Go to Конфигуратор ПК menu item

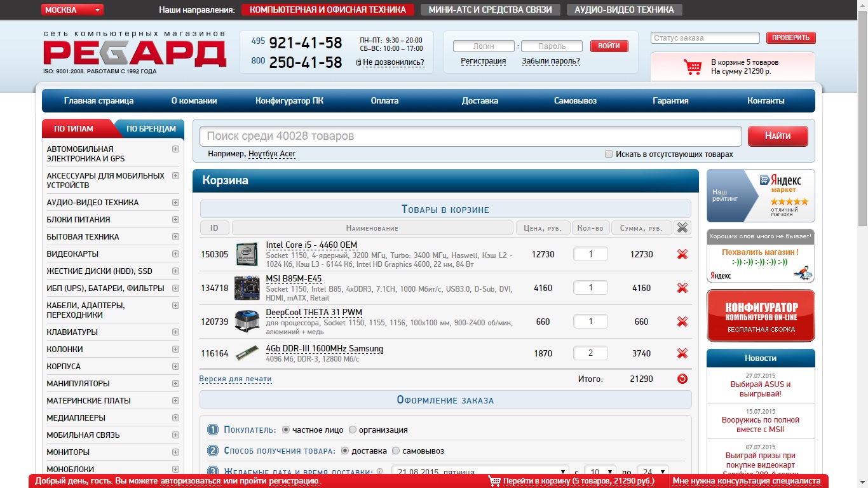point(290,101)
